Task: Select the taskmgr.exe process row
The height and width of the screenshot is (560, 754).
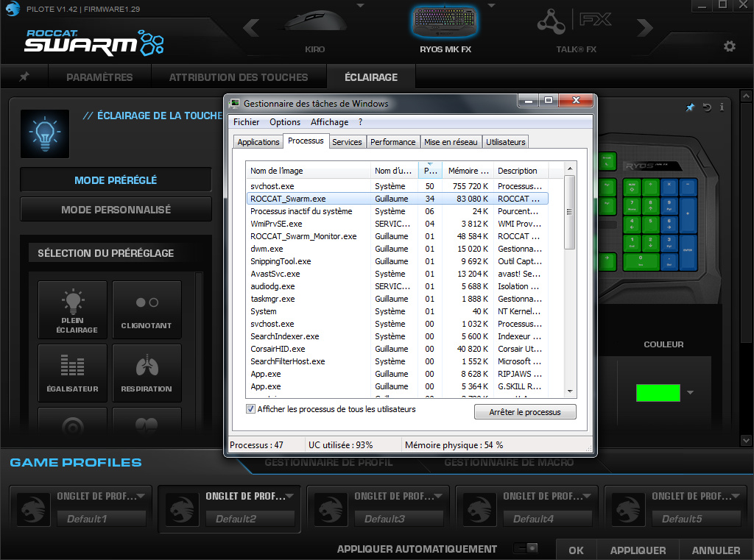Action: pos(397,299)
